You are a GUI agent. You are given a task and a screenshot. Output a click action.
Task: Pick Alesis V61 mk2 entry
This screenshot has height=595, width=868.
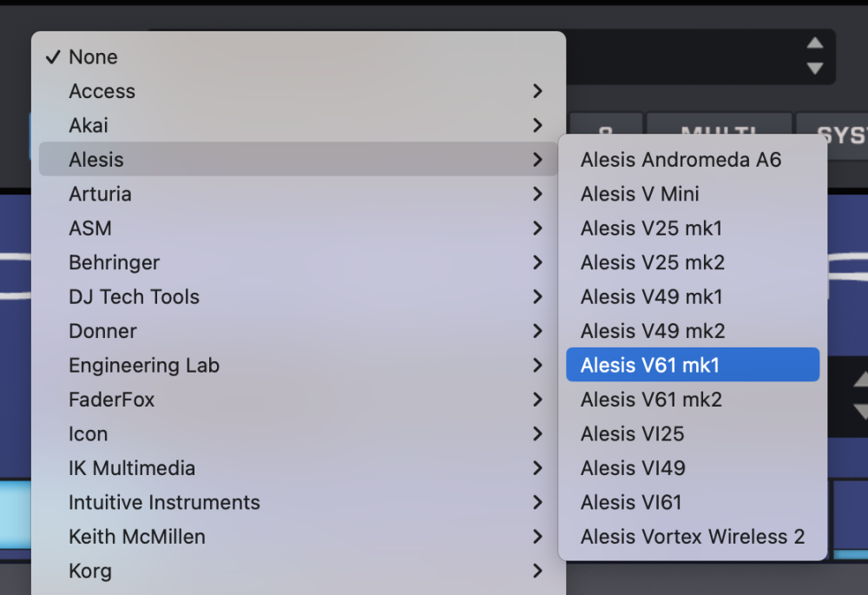click(651, 400)
